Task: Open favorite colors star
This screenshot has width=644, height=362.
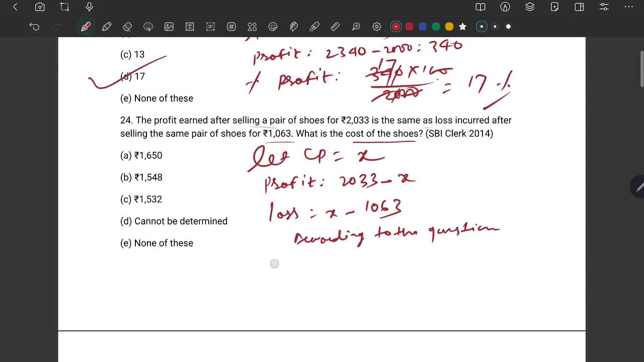Action: pos(462,27)
